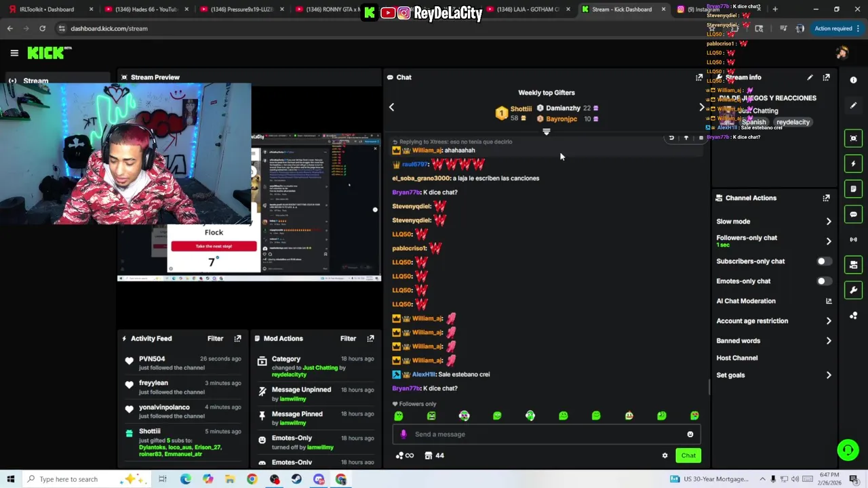Click the user avatar at the top right

point(842,53)
